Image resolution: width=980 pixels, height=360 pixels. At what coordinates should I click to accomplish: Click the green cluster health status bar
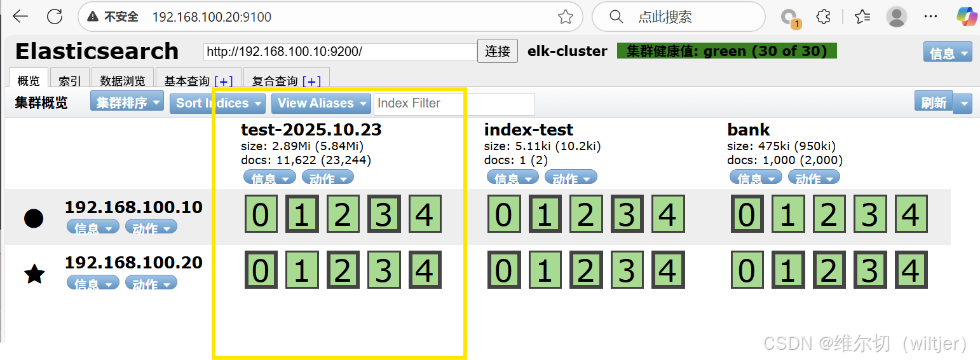pyautogui.click(x=726, y=51)
